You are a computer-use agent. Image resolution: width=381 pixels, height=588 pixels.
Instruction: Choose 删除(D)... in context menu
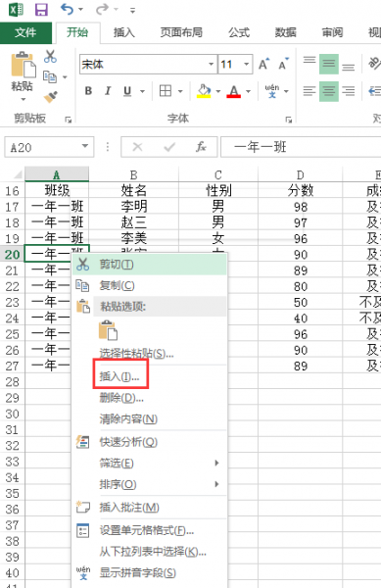click(150, 398)
